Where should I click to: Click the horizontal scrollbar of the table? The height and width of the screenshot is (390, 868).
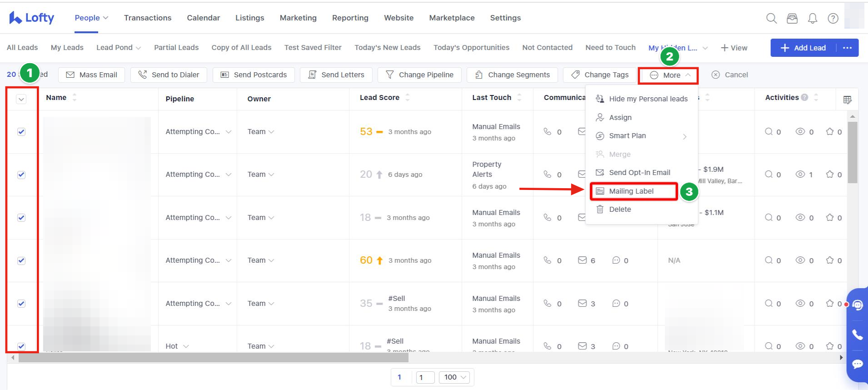point(214,358)
